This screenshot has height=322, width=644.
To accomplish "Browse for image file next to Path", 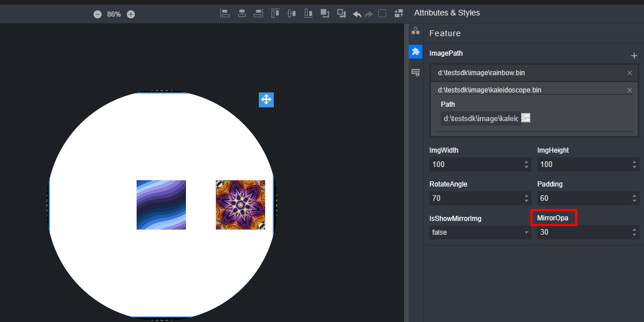I will click(x=525, y=118).
